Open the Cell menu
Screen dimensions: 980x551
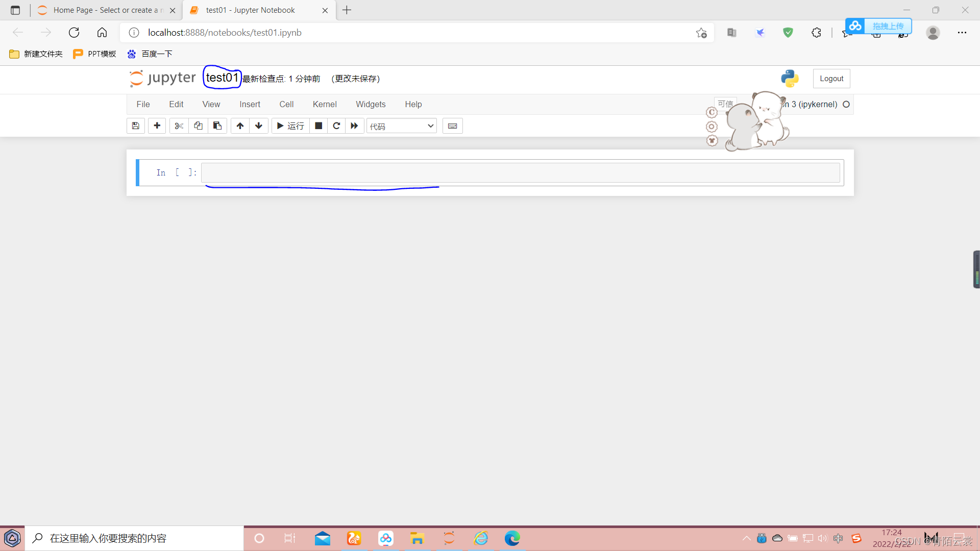click(286, 104)
